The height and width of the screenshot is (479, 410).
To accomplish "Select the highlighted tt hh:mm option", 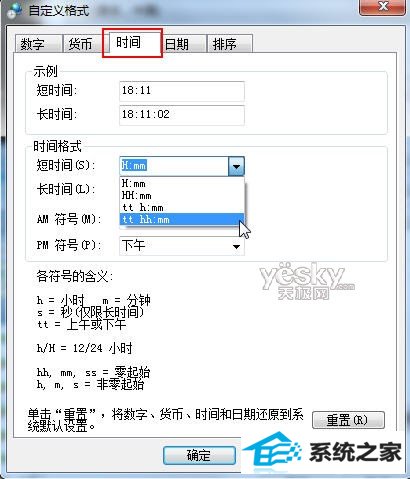I will click(x=182, y=219).
